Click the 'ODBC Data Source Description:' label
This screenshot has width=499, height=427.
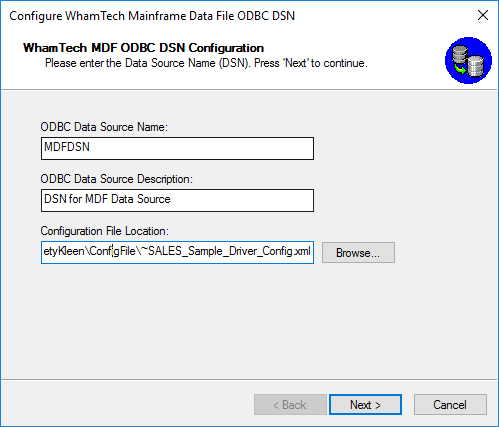point(117,179)
